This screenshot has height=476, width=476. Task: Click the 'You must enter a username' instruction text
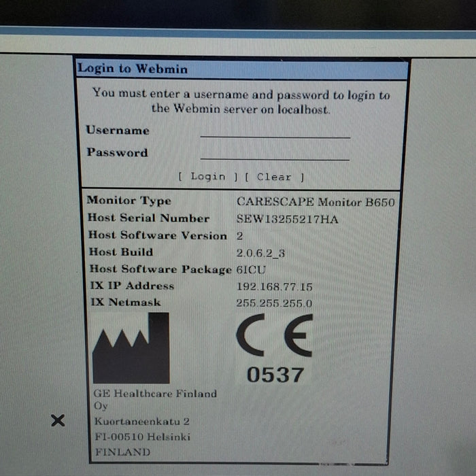click(241, 102)
